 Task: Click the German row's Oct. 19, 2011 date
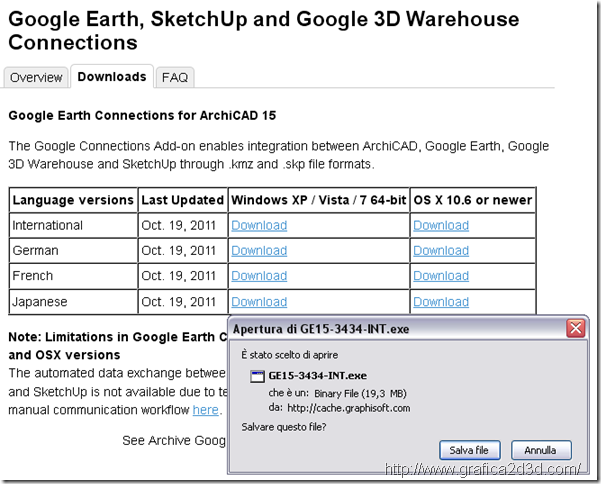point(179,251)
